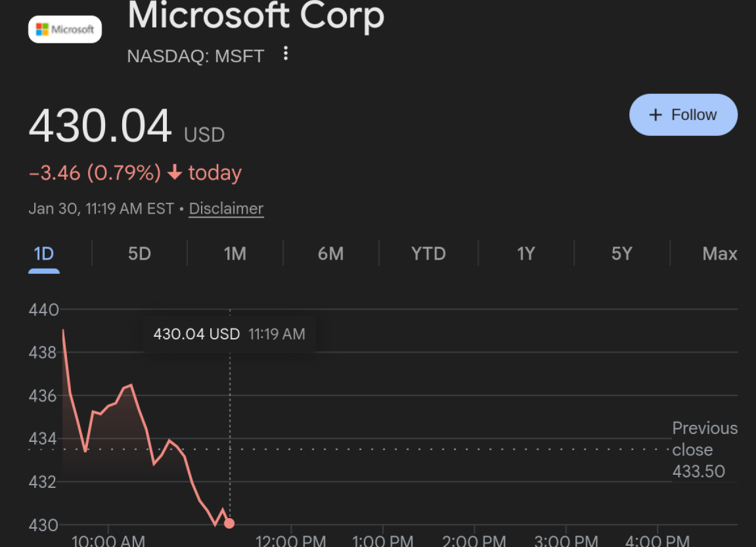Switch chart to 6M view
The width and height of the screenshot is (756, 547).
(x=330, y=253)
